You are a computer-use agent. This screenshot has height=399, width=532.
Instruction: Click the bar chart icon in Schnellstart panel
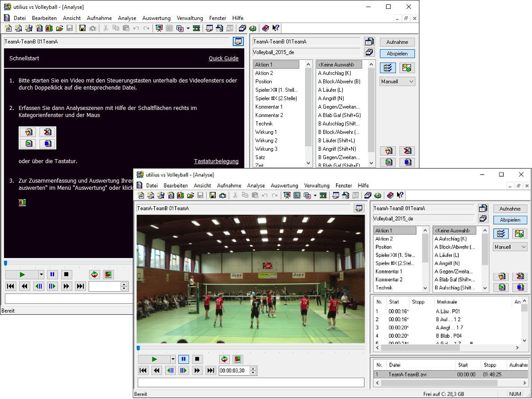22,203
